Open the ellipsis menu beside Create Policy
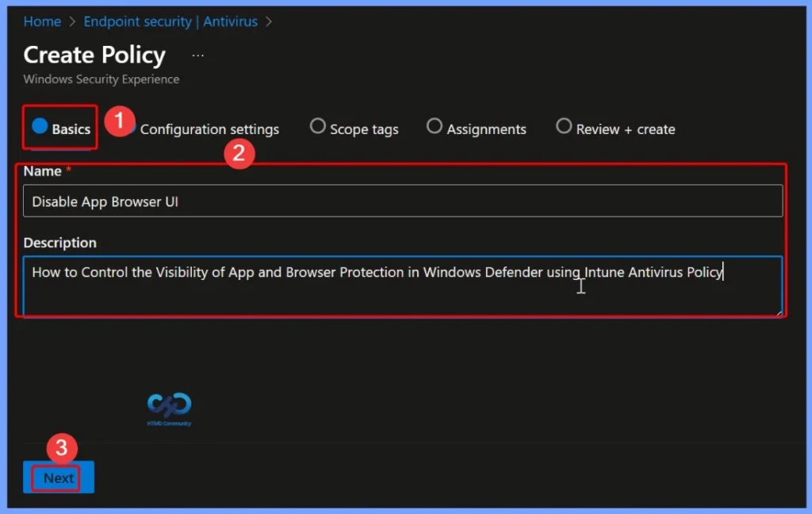This screenshot has width=812, height=514. pyautogui.click(x=197, y=54)
